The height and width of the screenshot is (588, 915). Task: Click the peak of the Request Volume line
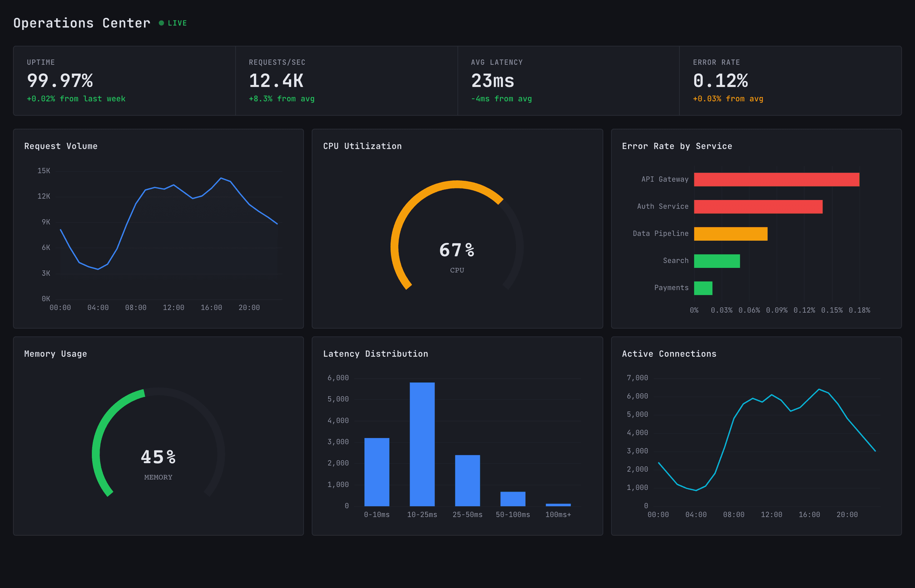pos(221,179)
